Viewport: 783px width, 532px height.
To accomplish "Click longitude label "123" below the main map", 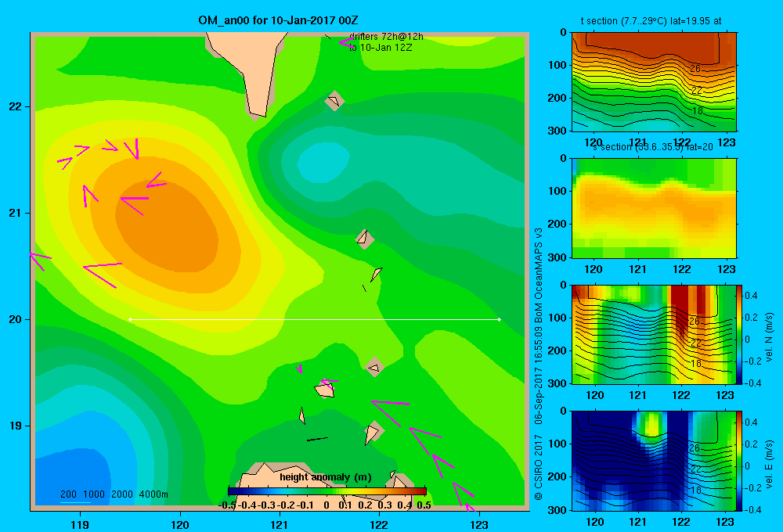I will (479, 525).
